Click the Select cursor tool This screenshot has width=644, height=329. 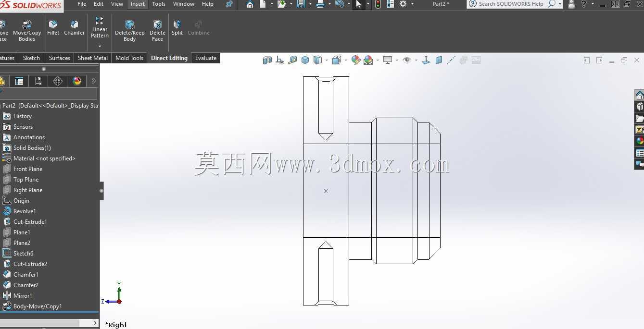pos(359,4)
